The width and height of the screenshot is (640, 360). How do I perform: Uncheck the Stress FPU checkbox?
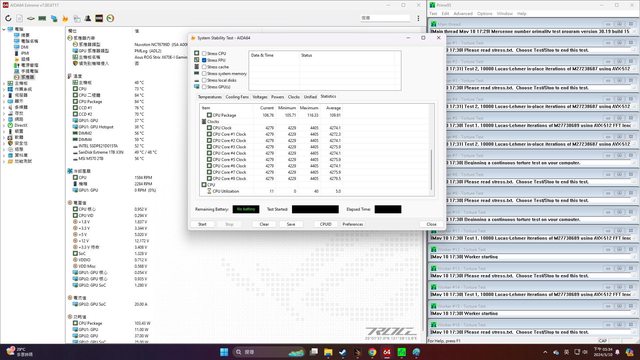pos(204,60)
